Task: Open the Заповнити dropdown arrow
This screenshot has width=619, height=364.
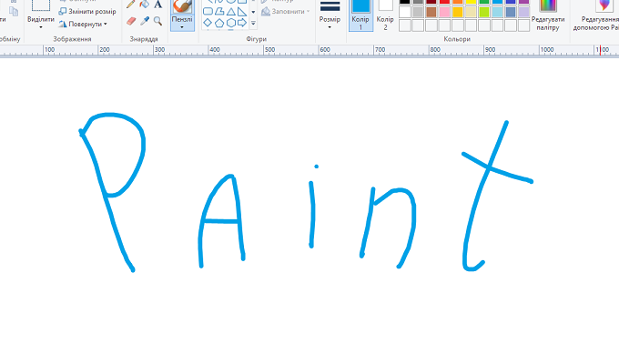Action: 308,12
